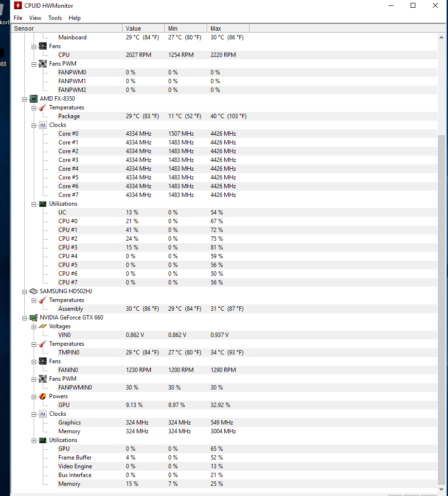Click the GPU Fans fan icon
448x496 pixels.
[43, 361]
